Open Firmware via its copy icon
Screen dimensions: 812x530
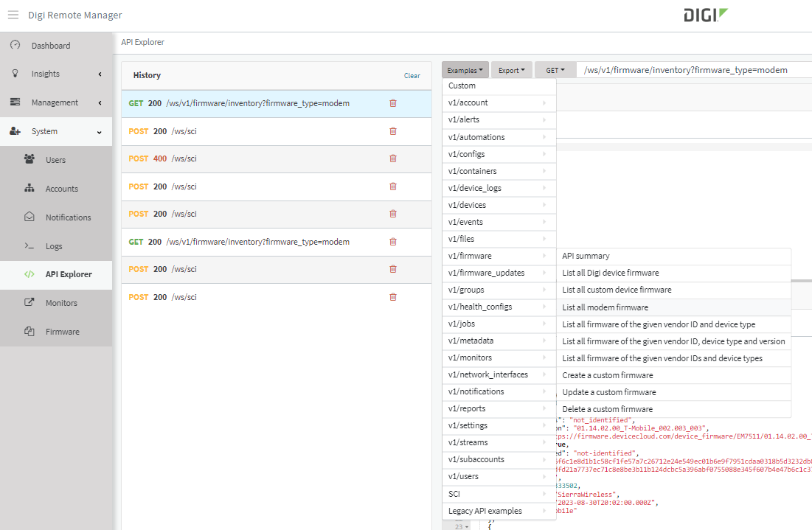[30, 331]
